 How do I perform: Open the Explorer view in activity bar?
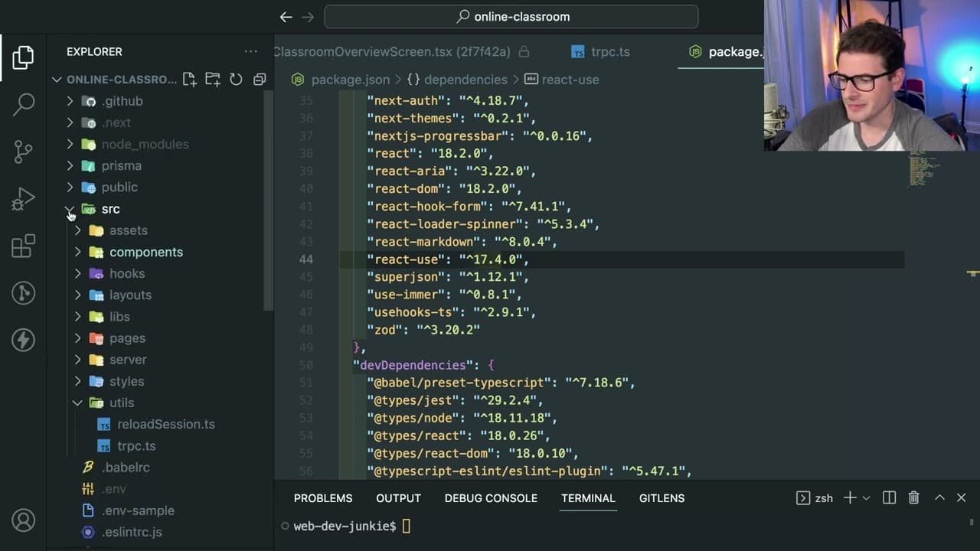[23, 57]
